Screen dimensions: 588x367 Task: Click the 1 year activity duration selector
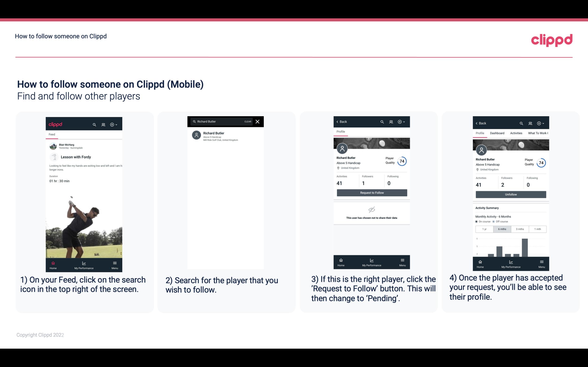(484, 229)
